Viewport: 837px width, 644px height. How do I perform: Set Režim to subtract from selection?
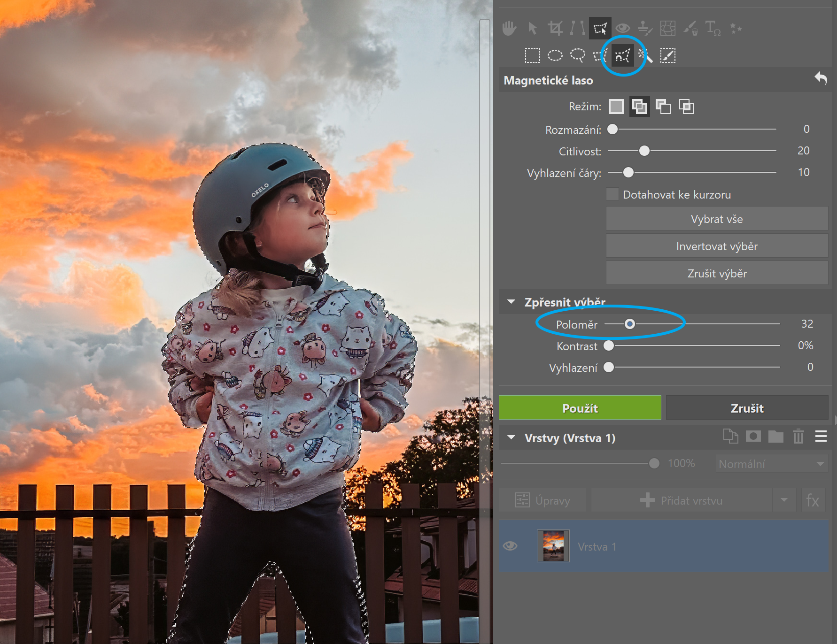click(x=663, y=107)
